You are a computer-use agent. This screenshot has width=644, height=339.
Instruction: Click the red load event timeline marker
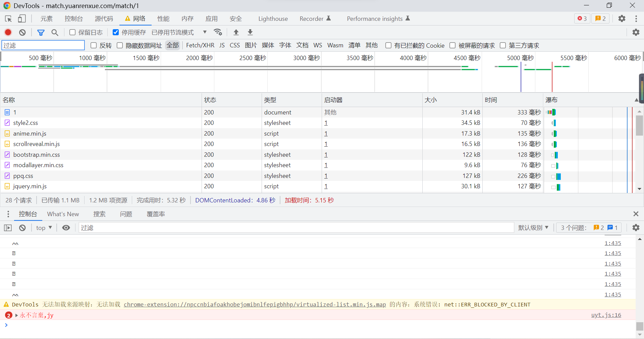552,77
